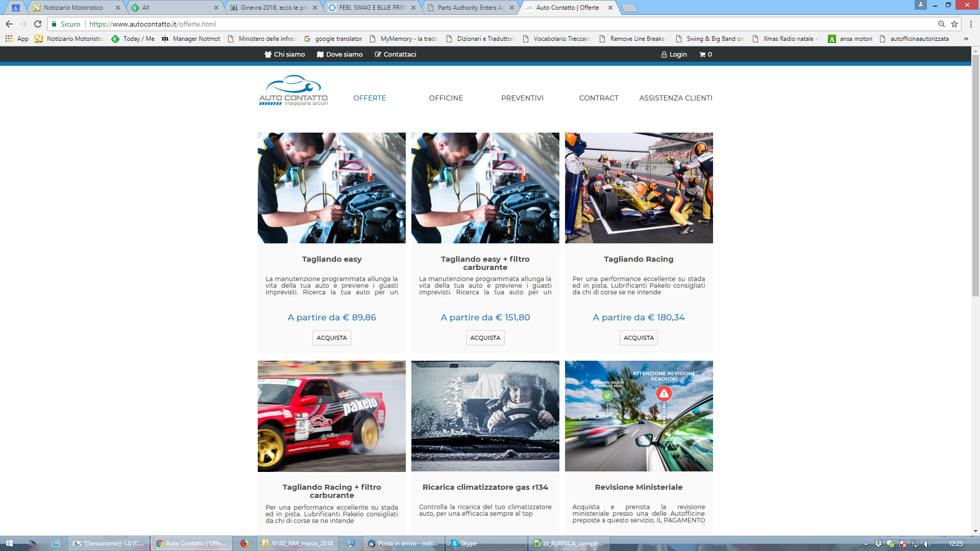Open Vocabolario Treccani bookmark

click(557, 39)
